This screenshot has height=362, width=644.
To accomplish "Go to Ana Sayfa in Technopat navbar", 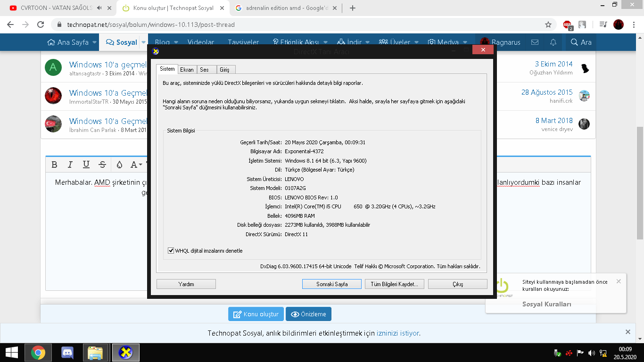I will pos(68,42).
